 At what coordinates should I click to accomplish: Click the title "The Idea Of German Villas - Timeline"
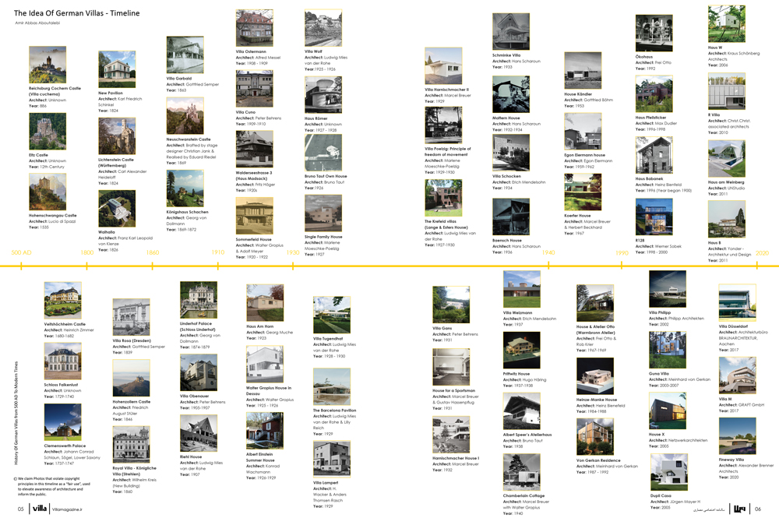pos(78,12)
